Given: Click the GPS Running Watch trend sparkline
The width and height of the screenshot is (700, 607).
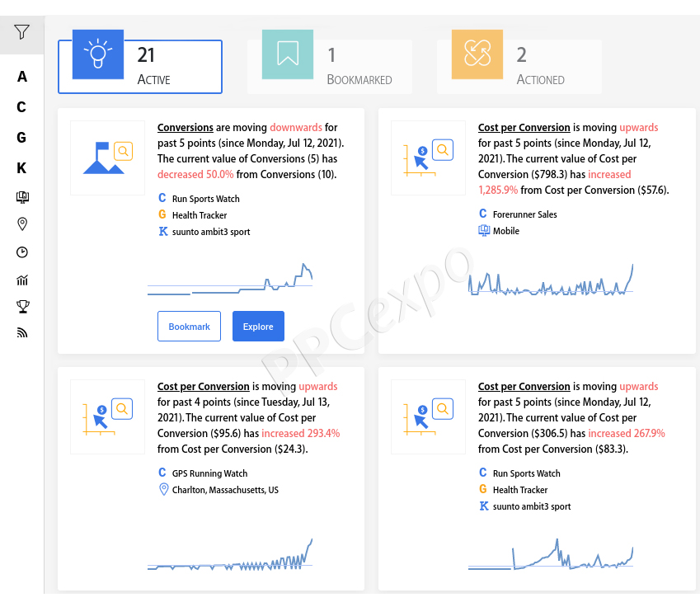Looking at the screenshot, I should click(x=230, y=555).
